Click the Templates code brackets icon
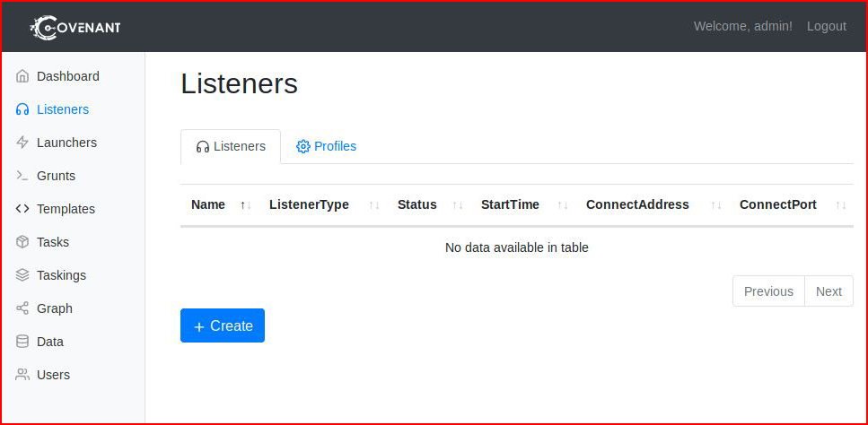The width and height of the screenshot is (868, 425). pyautogui.click(x=22, y=209)
